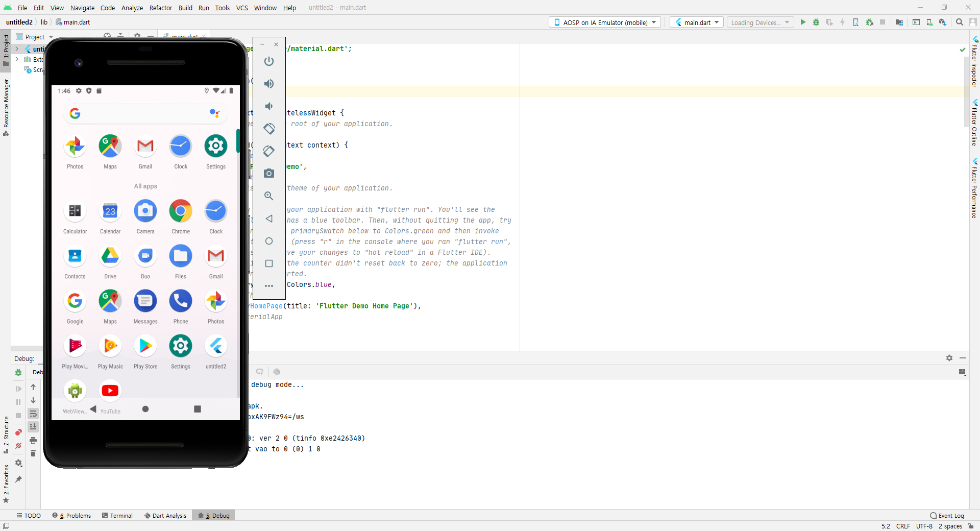Click the emulator toolbar Back triangle
The image size is (980, 531).
click(269, 219)
